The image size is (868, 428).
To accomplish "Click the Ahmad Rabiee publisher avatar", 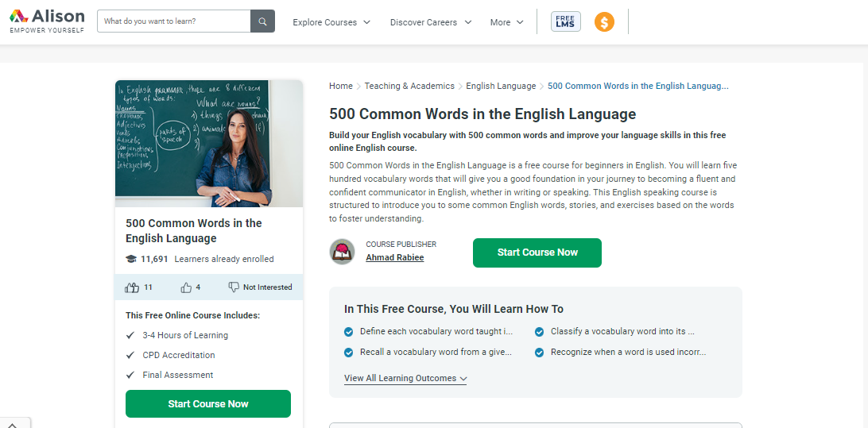I will (x=342, y=252).
